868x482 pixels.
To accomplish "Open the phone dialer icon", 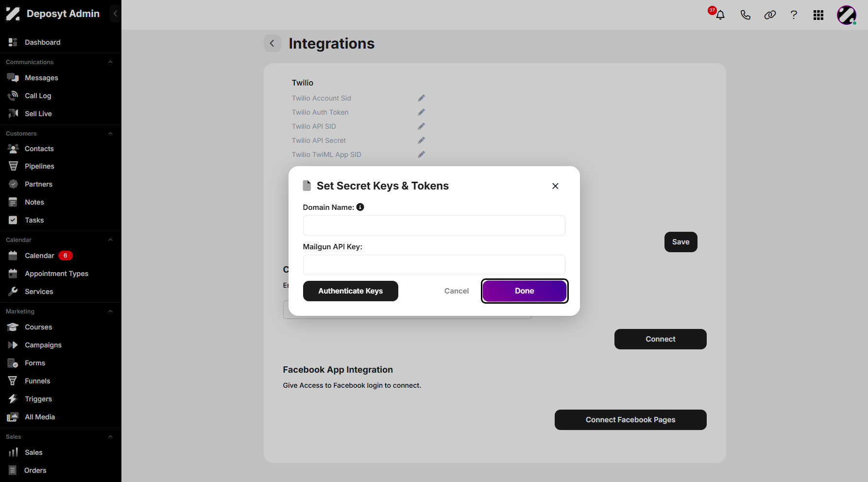I will point(745,15).
